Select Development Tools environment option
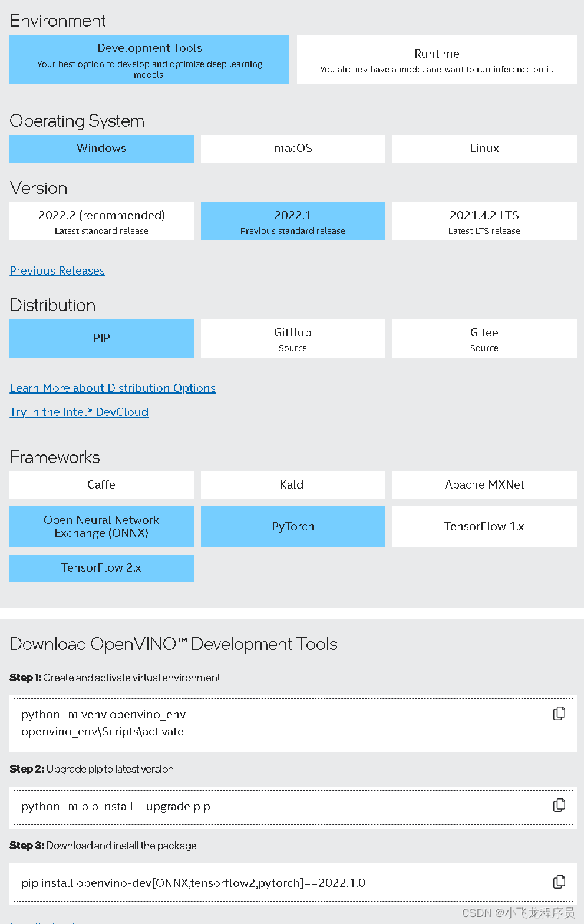Screen dimensions: 584x924 tap(149, 60)
